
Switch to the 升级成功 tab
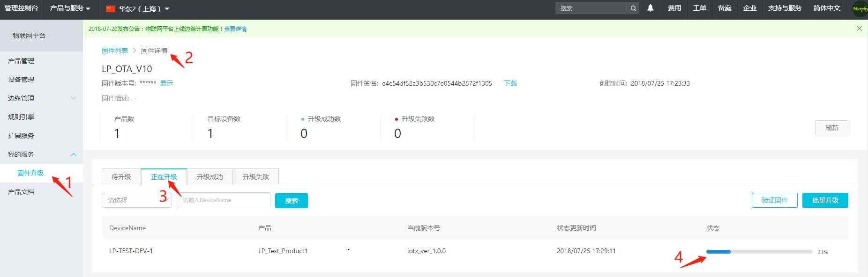pos(210,177)
